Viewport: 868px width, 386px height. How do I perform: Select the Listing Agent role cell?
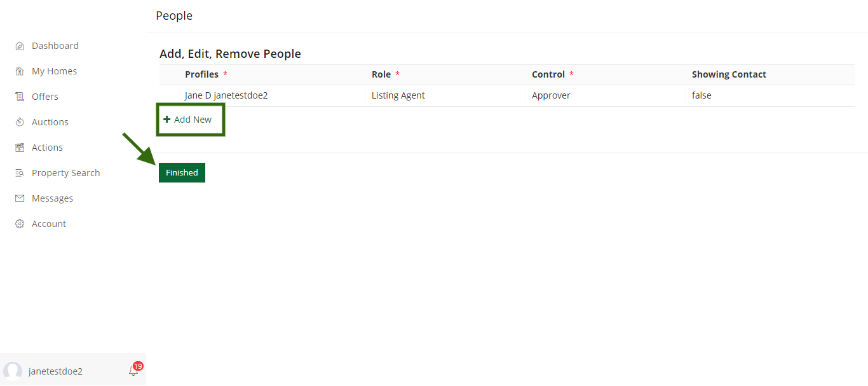[445, 95]
